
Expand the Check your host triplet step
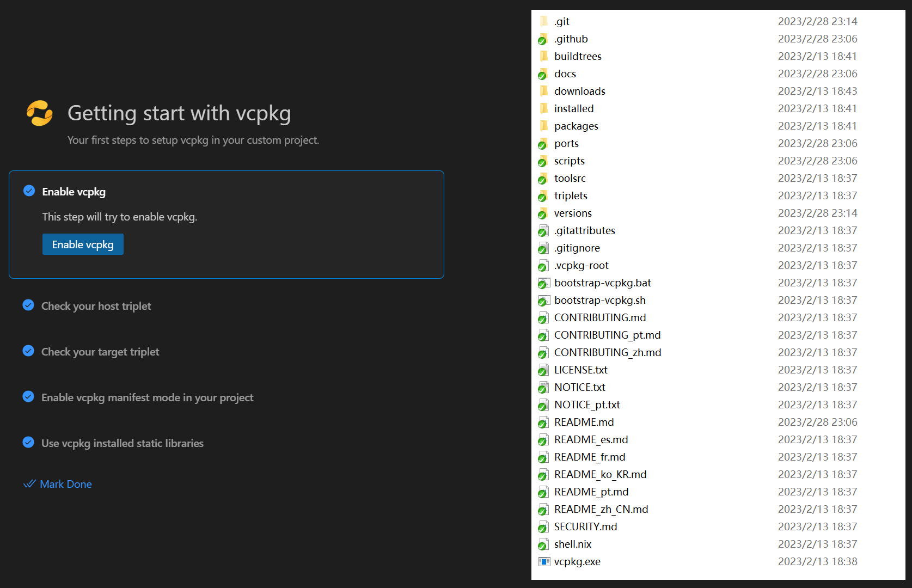coord(96,306)
